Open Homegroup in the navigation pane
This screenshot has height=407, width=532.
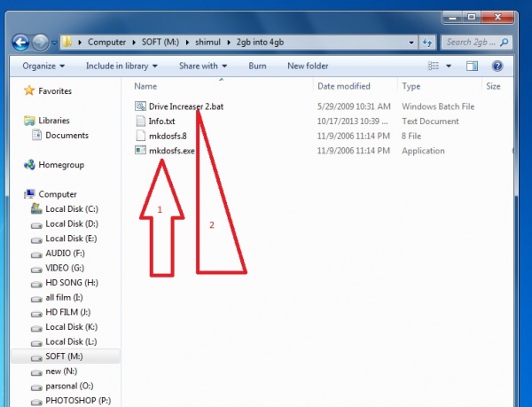coord(61,165)
